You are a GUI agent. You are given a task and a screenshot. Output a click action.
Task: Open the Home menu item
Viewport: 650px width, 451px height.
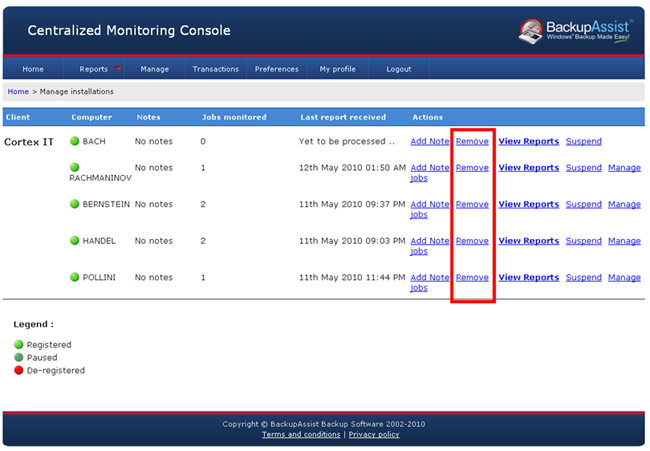[33, 69]
